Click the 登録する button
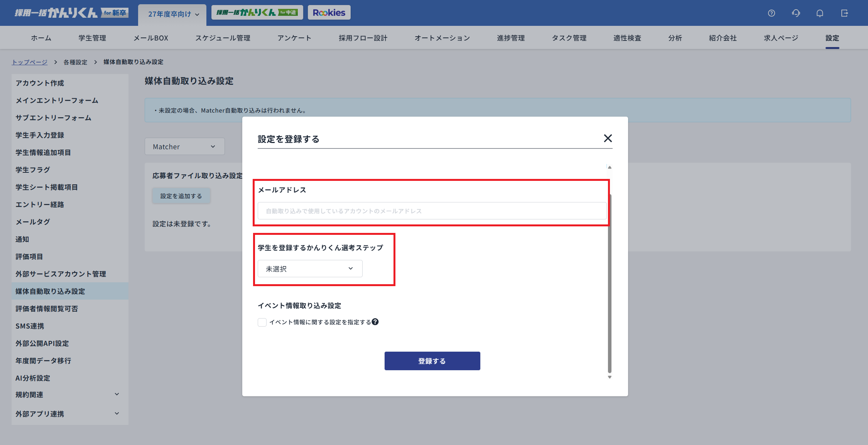 [x=432, y=361]
